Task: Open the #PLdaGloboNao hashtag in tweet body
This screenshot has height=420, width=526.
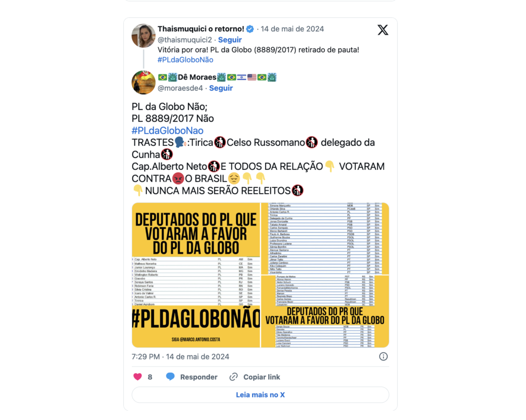Action: point(167,130)
